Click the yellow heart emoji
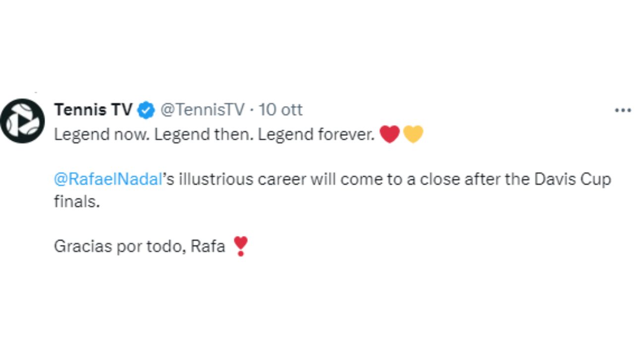 [x=413, y=134]
